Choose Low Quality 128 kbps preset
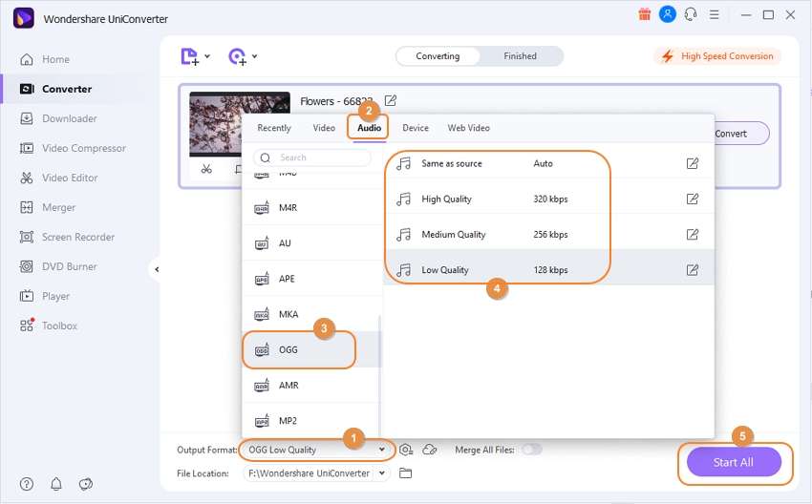 (x=549, y=269)
